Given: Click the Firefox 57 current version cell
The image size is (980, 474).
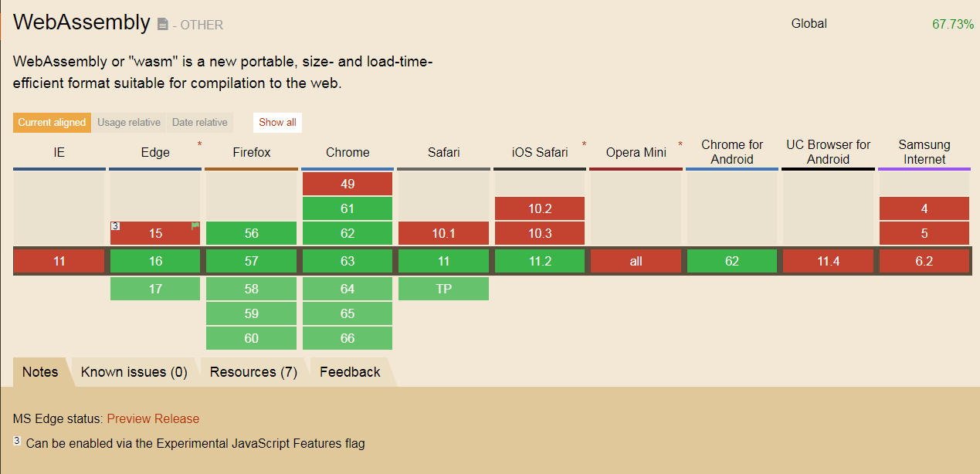Looking at the screenshot, I should [252, 261].
